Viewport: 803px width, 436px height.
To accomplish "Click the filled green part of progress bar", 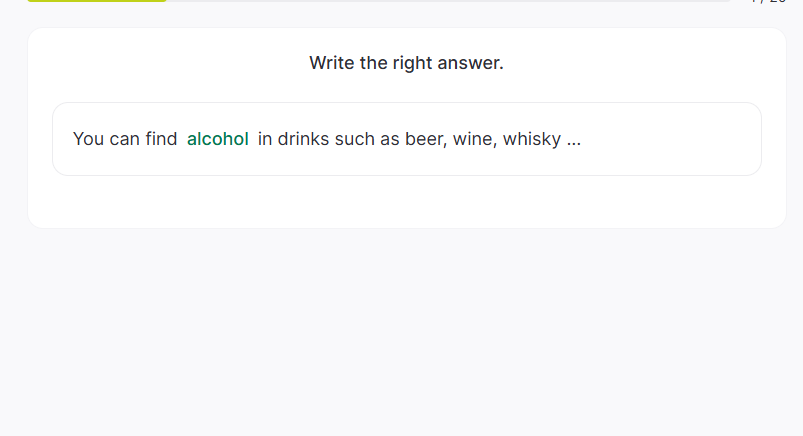I will [x=96, y=1].
